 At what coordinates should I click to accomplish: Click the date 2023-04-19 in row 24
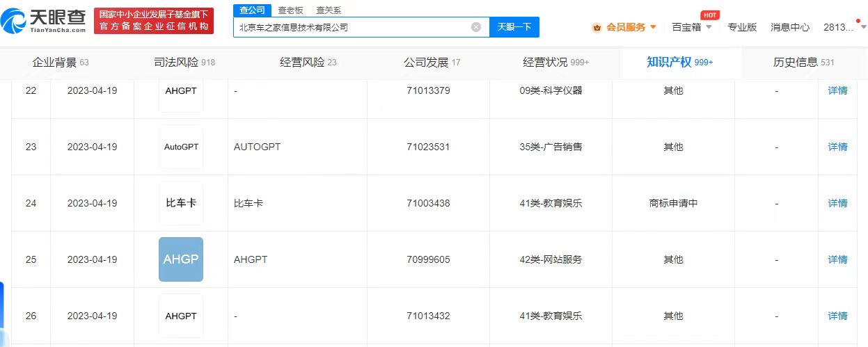[x=92, y=203]
